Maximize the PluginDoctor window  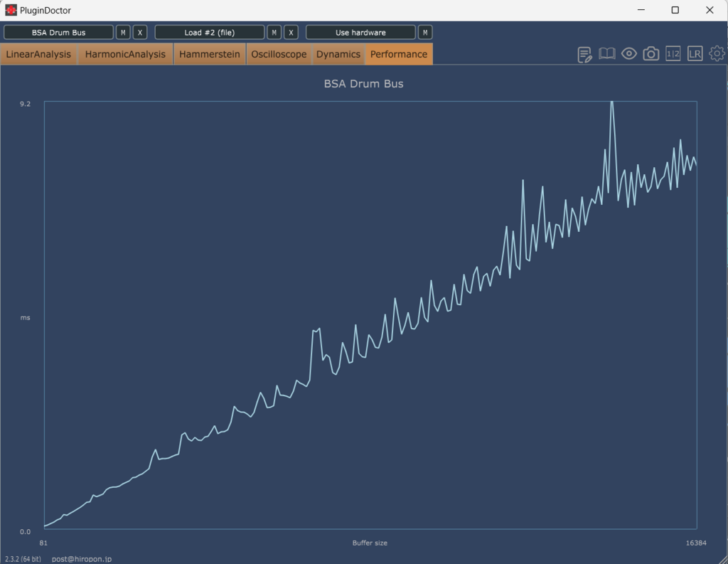[675, 10]
